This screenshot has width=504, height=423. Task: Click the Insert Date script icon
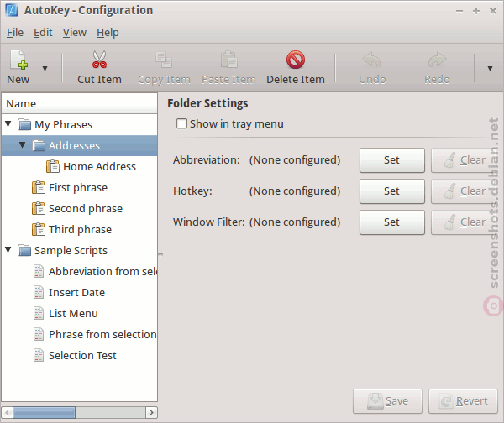coord(39,292)
